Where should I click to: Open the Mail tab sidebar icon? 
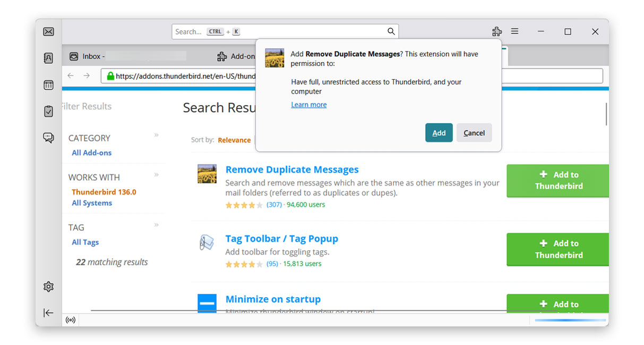coord(48,31)
